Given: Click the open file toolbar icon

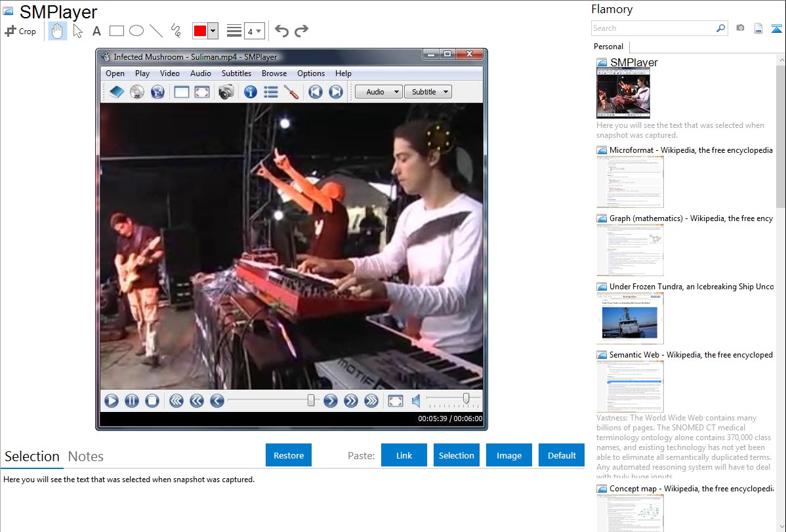Looking at the screenshot, I should (117, 92).
